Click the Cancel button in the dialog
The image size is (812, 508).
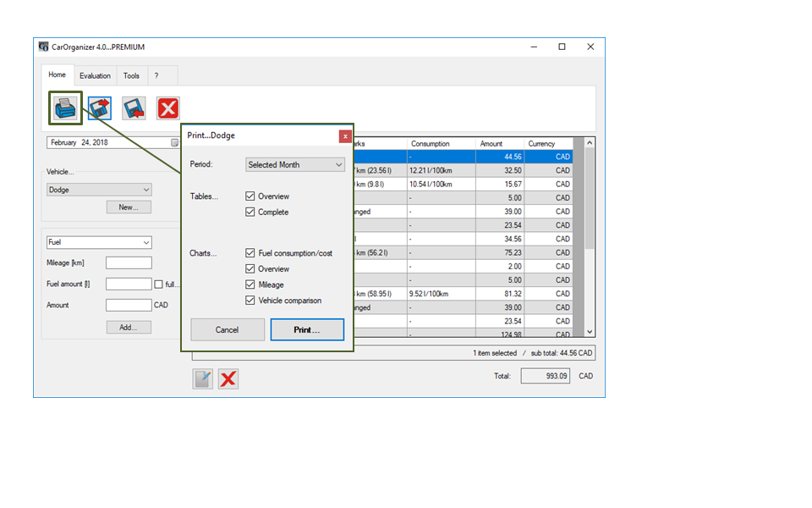[228, 329]
